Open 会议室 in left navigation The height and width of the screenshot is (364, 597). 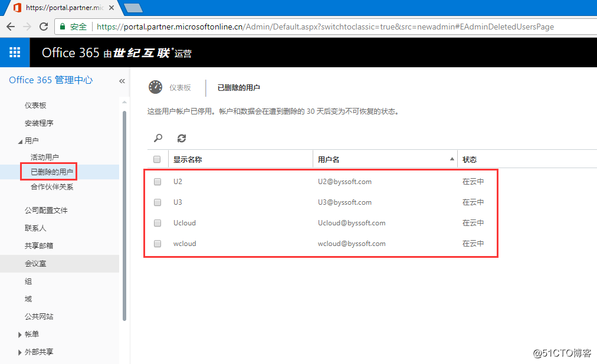(35, 264)
